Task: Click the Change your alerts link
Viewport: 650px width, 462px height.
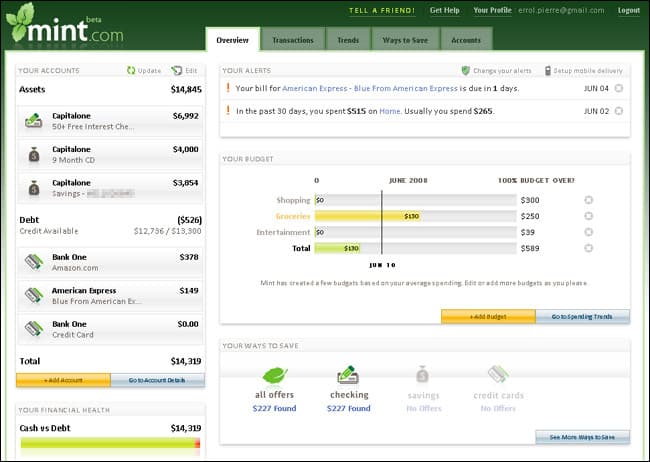Action: [x=502, y=71]
